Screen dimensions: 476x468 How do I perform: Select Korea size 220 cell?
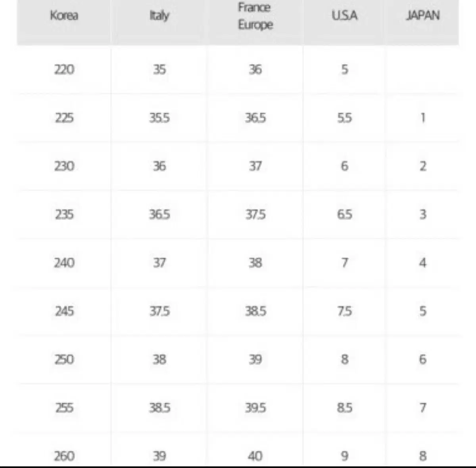pos(64,70)
